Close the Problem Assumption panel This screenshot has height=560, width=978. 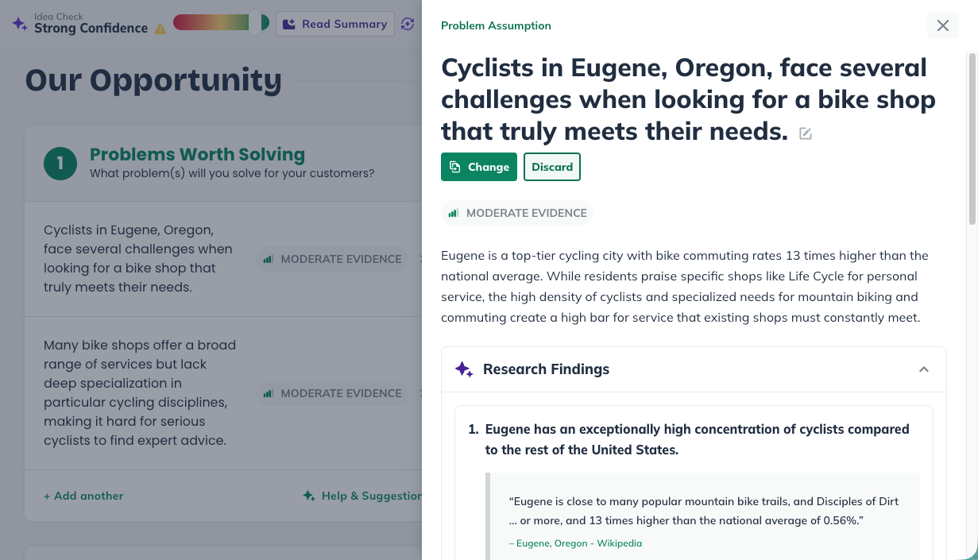tap(942, 25)
